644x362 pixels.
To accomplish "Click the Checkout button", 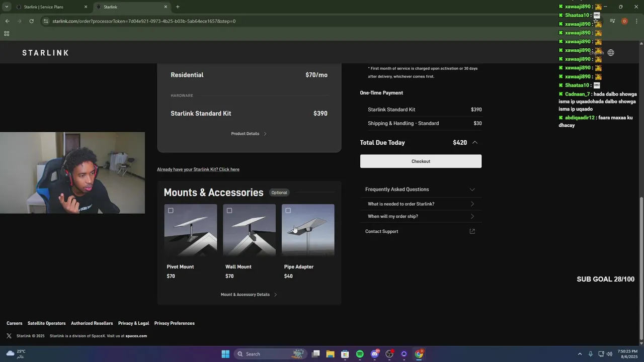I will (421, 161).
